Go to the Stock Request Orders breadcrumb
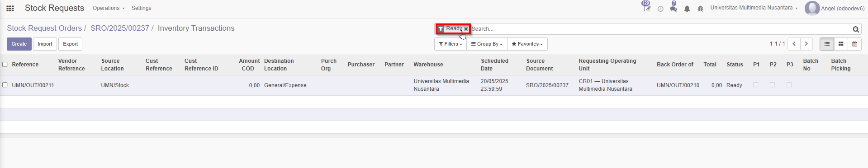868x168 pixels. (44, 28)
